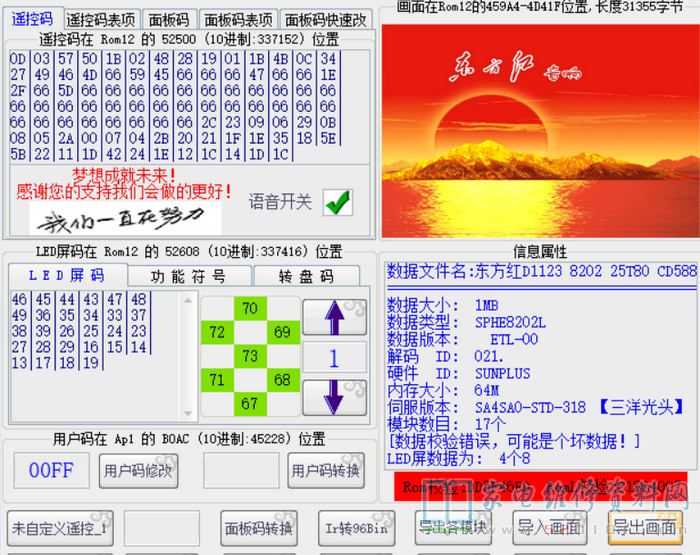
Task: Click the 数据类型 SPHE8202L line
Action: click(x=466, y=322)
